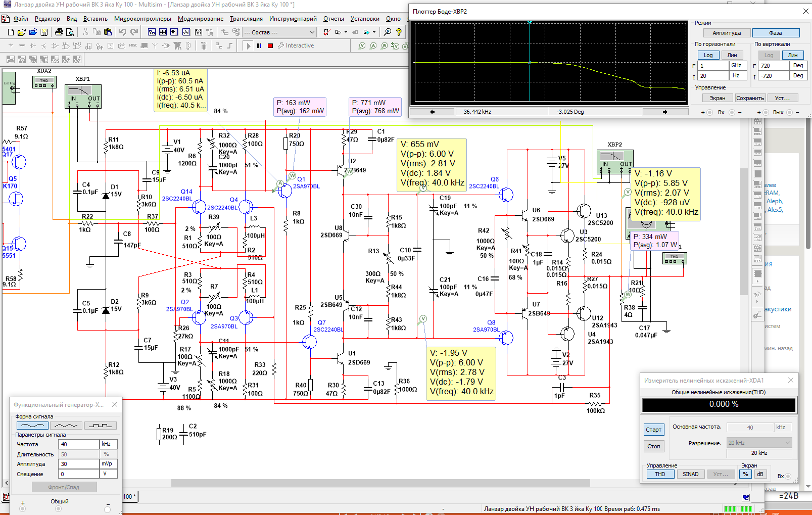Image resolution: width=812 pixels, height=515 pixels.
Task: Click the New file icon
Action: pos(11,32)
